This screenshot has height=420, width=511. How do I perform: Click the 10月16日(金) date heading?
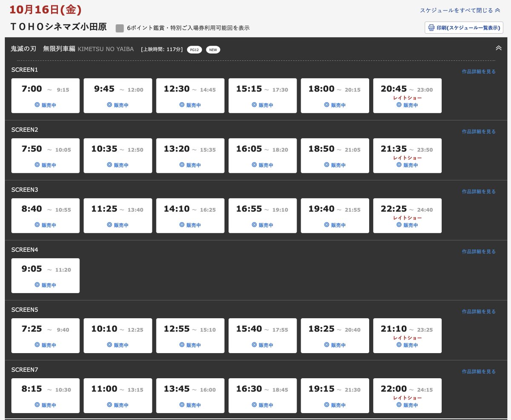pyautogui.click(x=45, y=9)
